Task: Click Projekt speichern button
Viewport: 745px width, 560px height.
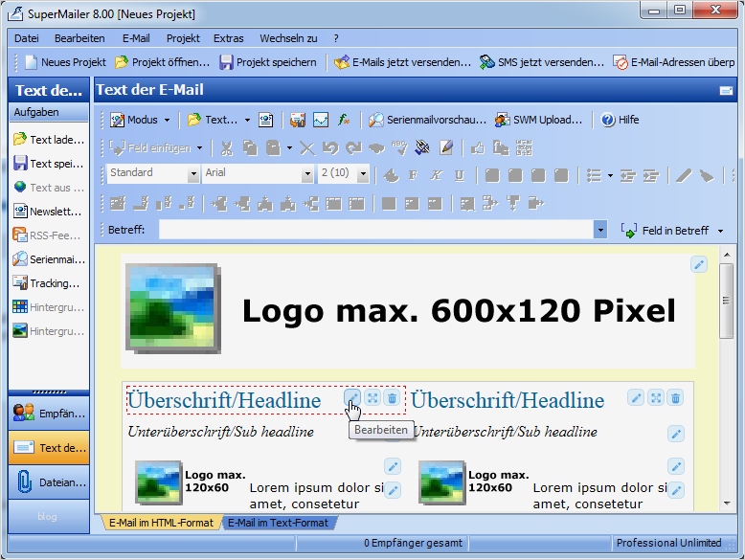Action: (268, 62)
